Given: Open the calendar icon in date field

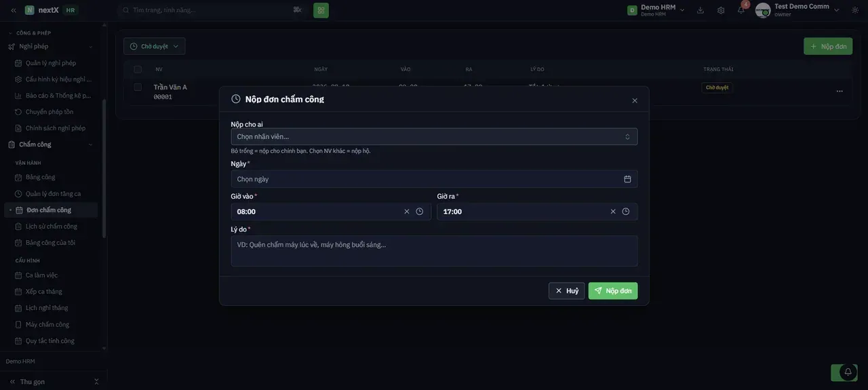Looking at the screenshot, I should click(x=627, y=179).
